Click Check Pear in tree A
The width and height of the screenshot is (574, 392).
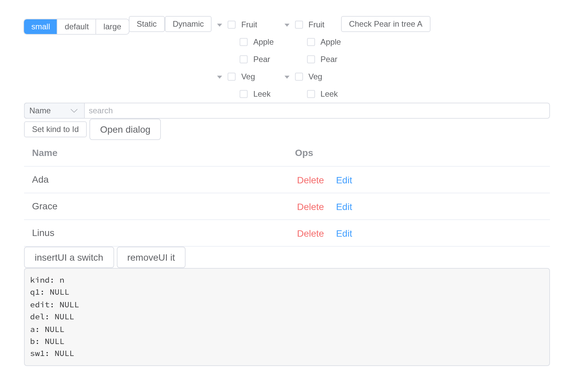point(386,24)
